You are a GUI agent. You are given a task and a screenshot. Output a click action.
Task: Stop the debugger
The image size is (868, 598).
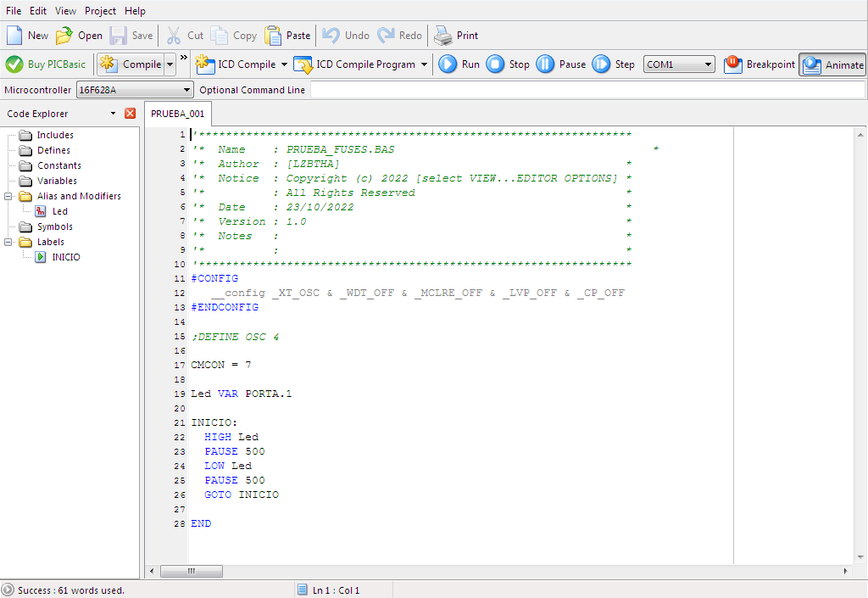click(x=508, y=64)
